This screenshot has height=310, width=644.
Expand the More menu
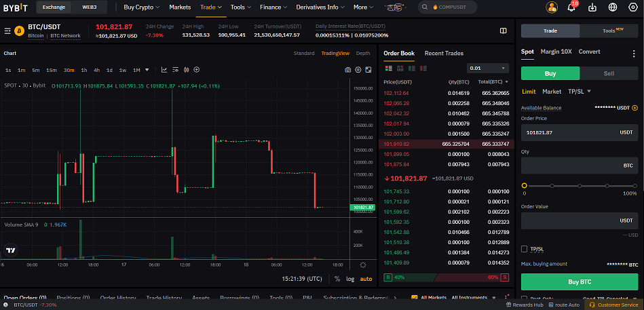(x=364, y=7)
